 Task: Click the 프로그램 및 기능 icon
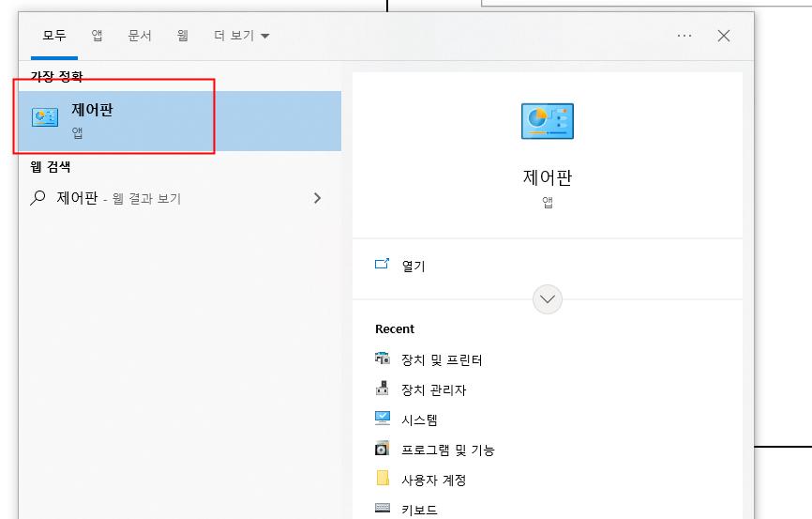[383, 448]
